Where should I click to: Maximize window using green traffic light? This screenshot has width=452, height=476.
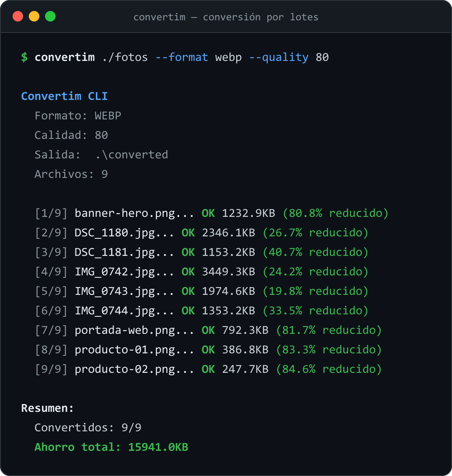pyautogui.click(x=50, y=16)
